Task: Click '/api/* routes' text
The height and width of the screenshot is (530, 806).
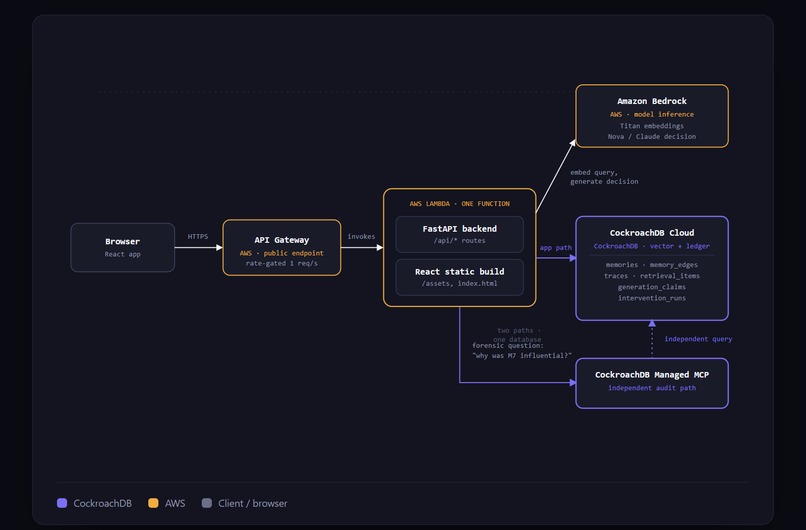Action: (x=460, y=240)
